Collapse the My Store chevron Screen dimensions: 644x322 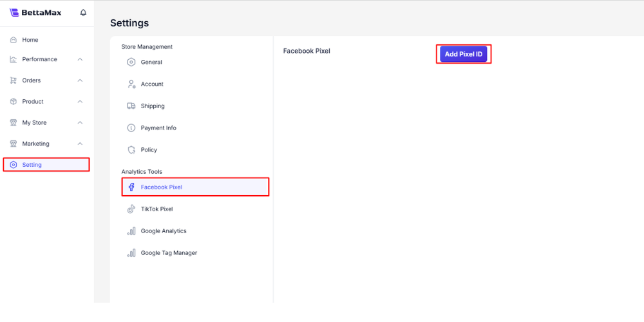[x=80, y=123]
